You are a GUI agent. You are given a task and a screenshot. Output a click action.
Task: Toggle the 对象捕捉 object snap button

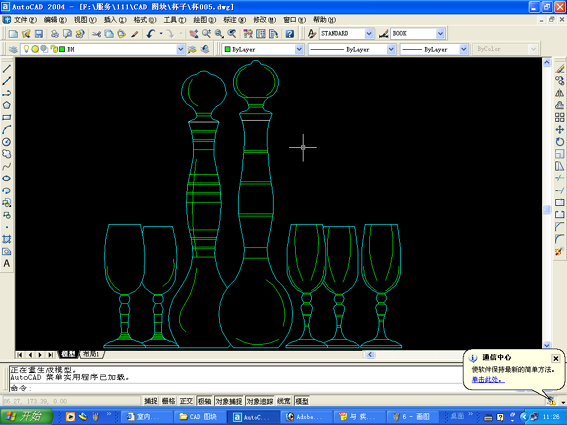tap(229, 401)
